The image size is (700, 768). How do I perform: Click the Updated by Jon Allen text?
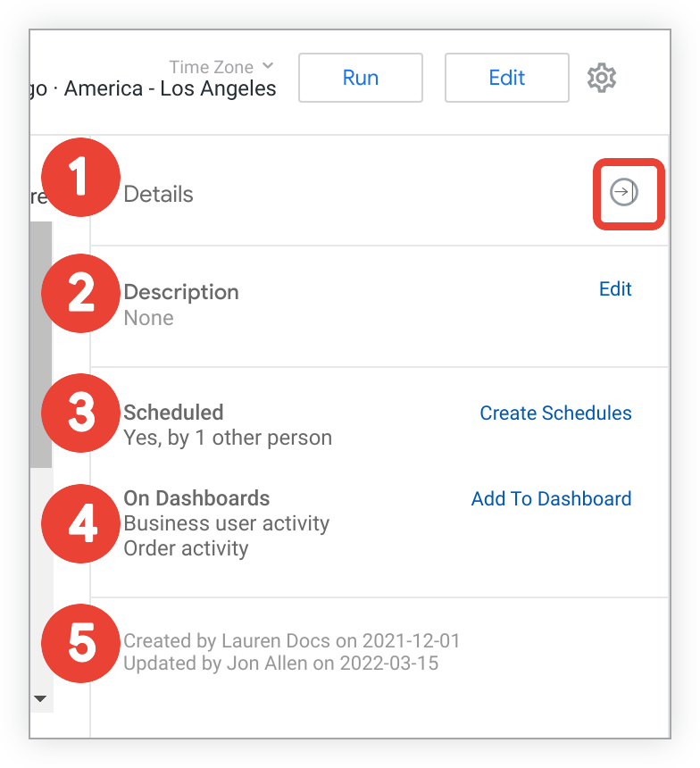(280, 664)
